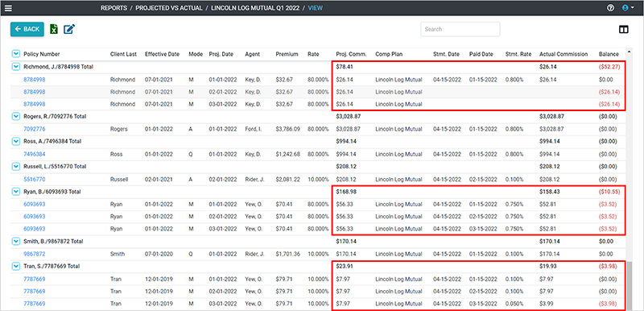Open policy link 9867872
644x311 pixels.
35,254
